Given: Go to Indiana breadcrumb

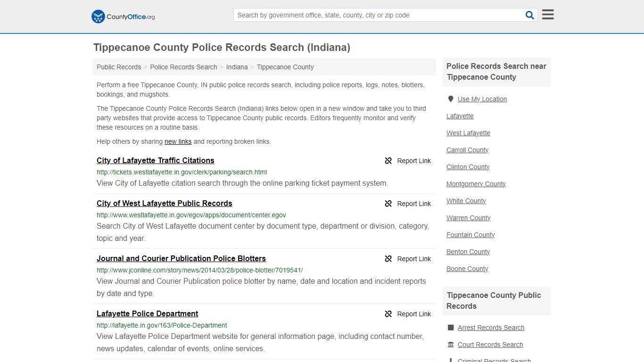Looking at the screenshot, I should click(x=237, y=67).
